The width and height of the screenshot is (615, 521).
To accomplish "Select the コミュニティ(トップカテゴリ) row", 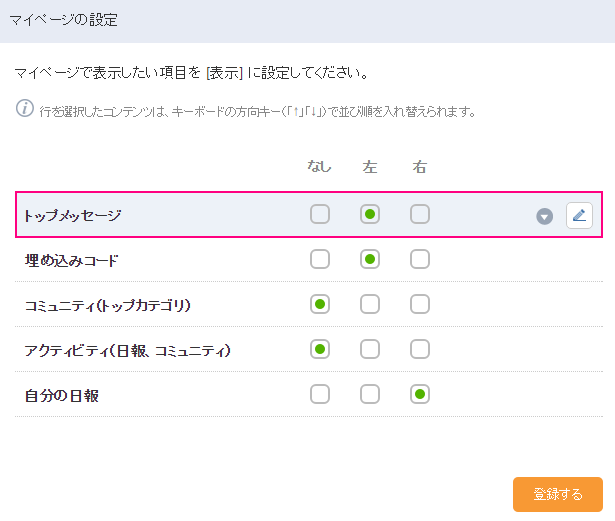I will coord(107,305).
